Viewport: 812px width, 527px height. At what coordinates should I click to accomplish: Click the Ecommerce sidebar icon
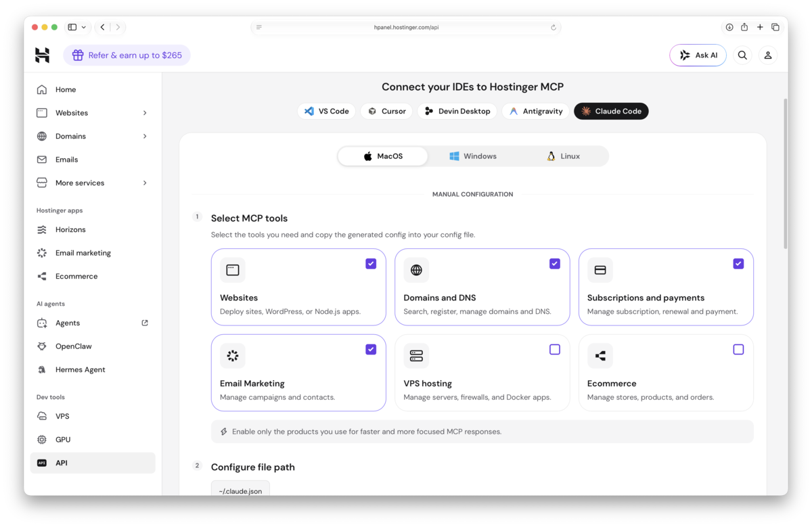tap(42, 276)
